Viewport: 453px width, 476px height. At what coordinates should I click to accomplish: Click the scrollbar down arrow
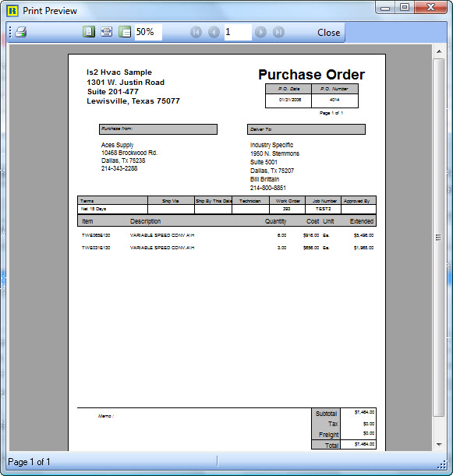(x=439, y=444)
